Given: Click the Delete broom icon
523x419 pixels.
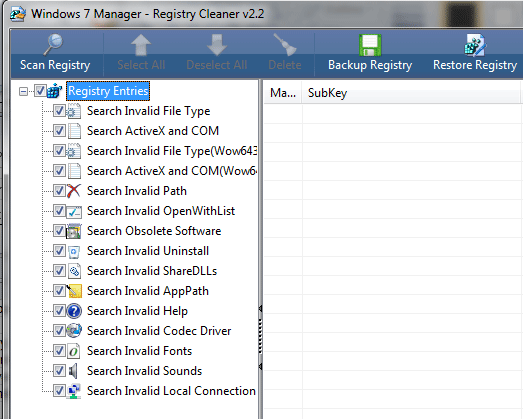Looking at the screenshot, I should (x=285, y=44).
